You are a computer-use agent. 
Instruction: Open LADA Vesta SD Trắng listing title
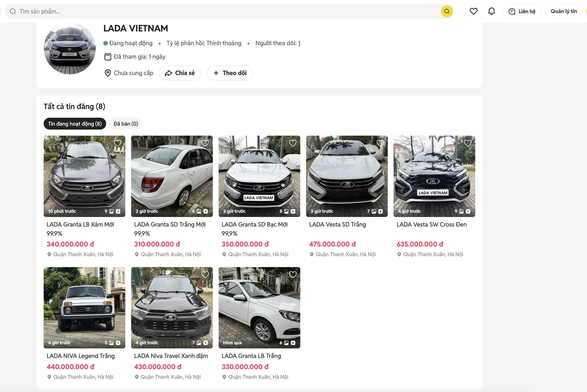tap(338, 224)
